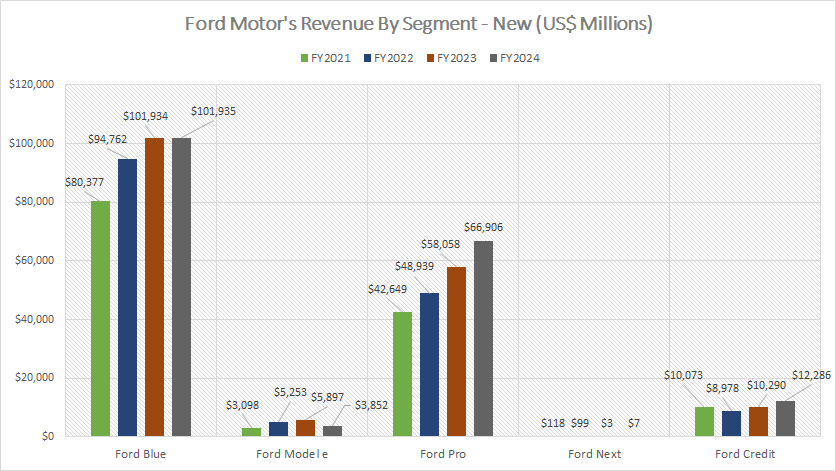Click the Ford Blue FY2023 brown bar
Screen dimensions: 836x471
pos(155,287)
